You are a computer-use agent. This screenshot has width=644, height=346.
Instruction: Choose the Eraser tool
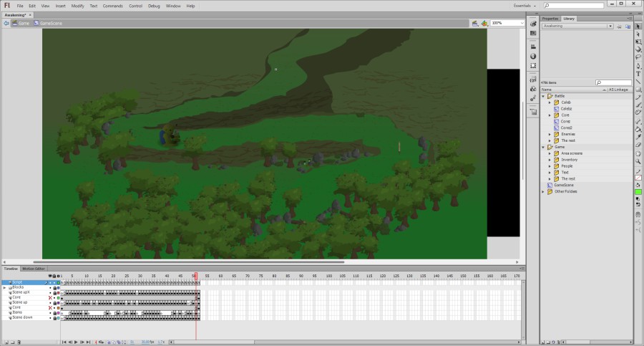point(638,145)
